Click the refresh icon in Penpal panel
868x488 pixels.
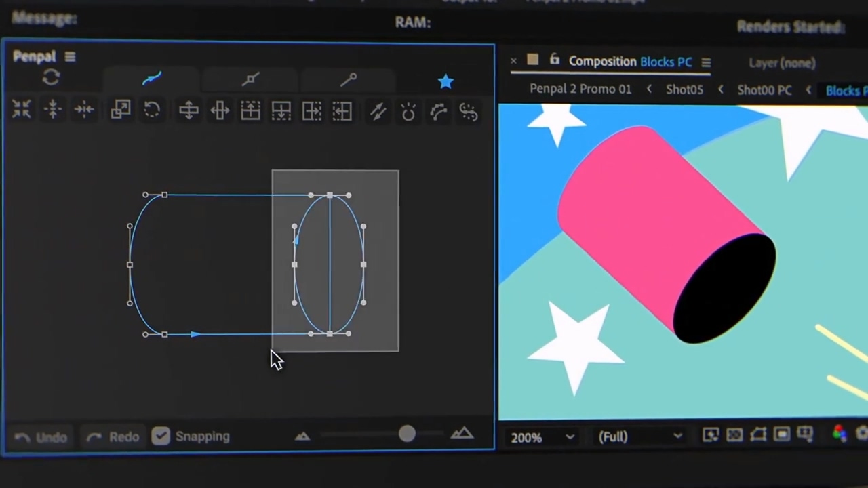[51, 78]
